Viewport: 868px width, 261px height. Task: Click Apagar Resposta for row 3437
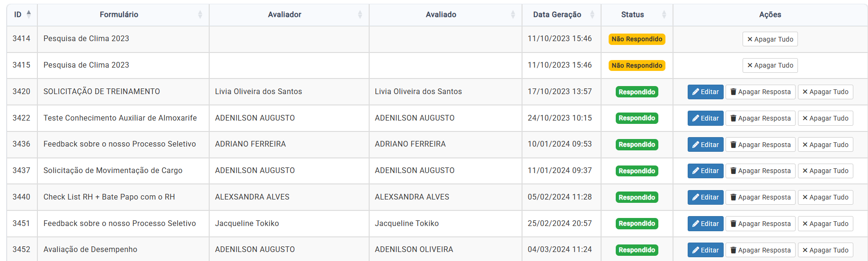pos(760,171)
